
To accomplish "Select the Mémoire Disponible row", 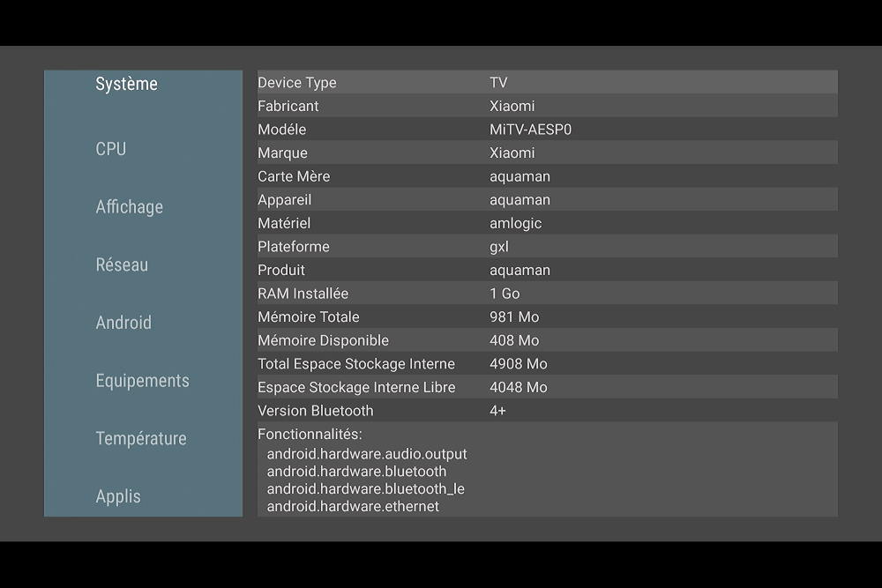I will pyautogui.click(x=548, y=340).
